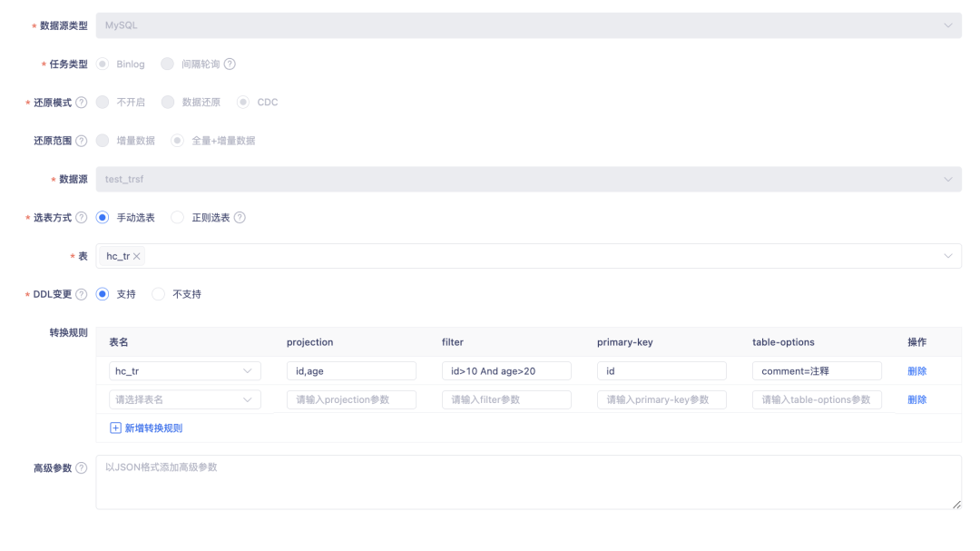Image resolution: width=980 pixels, height=551 pixels.
Task: Click the table-options column header
Action: click(783, 342)
